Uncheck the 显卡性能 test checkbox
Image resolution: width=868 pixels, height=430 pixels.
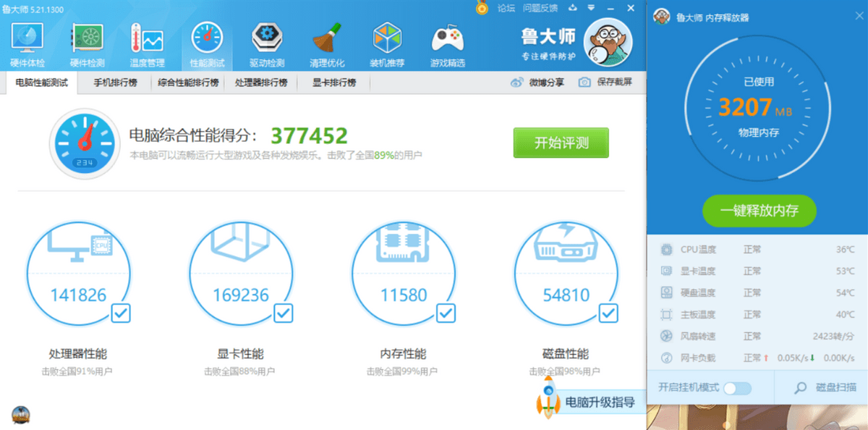tap(284, 313)
